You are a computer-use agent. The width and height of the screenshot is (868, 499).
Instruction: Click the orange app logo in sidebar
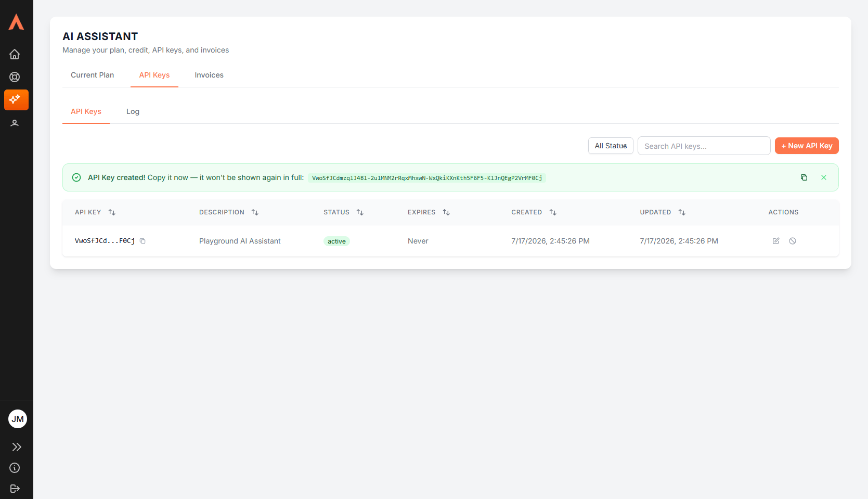(x=16, y=22)
